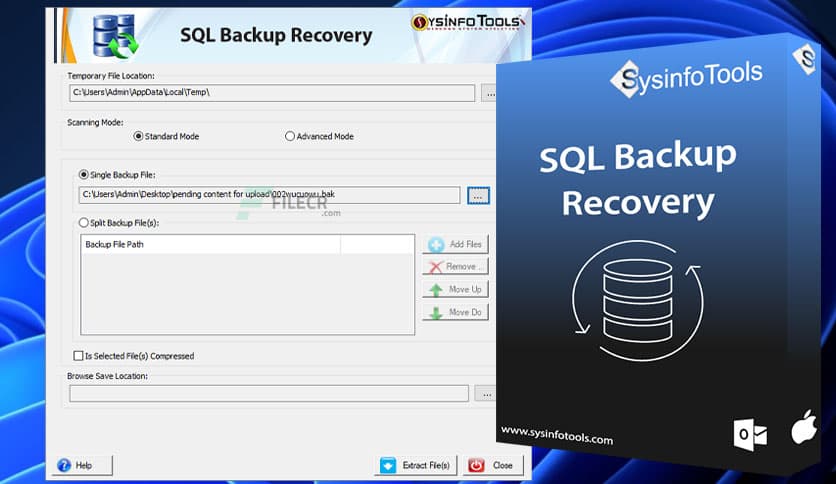Click the Backup File Path column header
Screen dimensions: 836x484
(211, 245)
